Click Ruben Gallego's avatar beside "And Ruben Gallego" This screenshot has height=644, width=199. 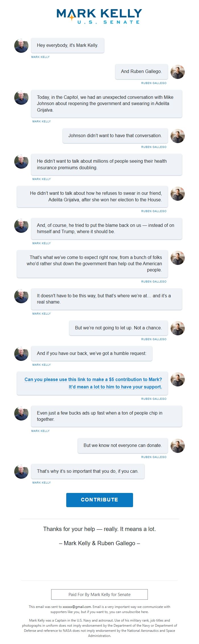(178, 72)
